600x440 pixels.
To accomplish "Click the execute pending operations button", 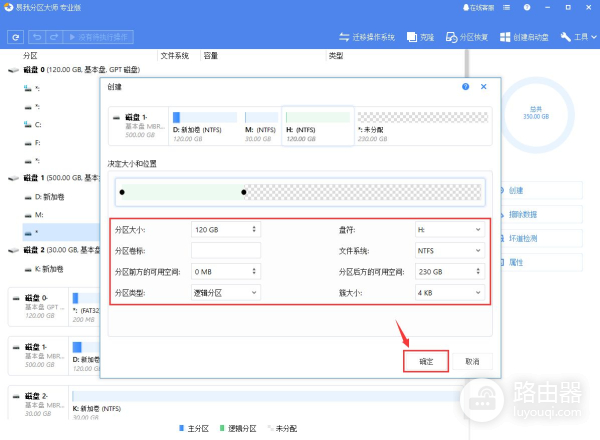I will tap(98, 37).
